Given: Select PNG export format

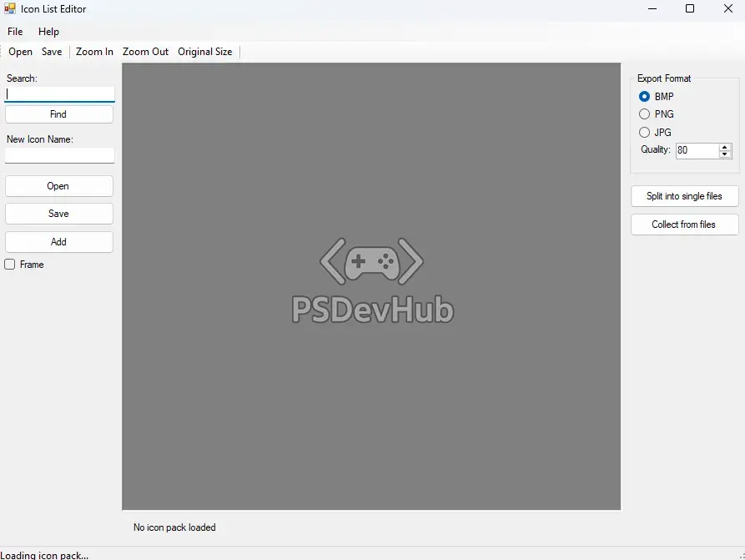Looking at the screenshot, I should click(644, 114).
